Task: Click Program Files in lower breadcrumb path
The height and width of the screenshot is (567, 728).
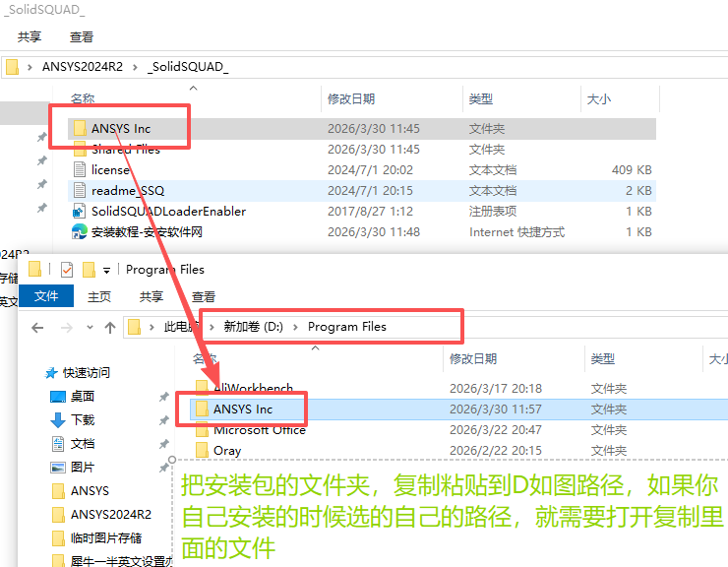Action: (347, 327)
